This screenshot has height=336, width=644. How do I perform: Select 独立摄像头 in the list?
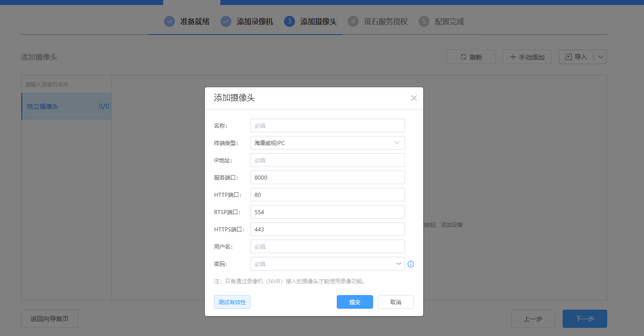pyautogui.click(x=66, y=106)
